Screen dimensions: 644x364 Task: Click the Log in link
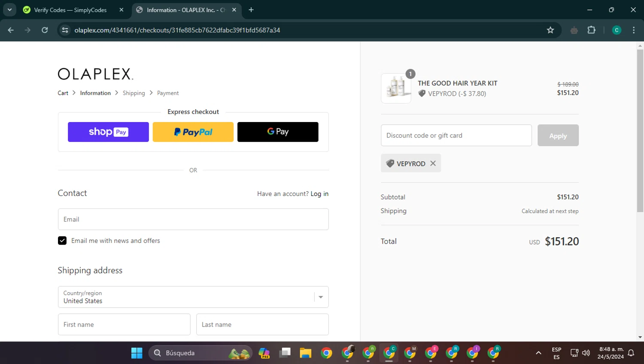(x=319, y=194)
